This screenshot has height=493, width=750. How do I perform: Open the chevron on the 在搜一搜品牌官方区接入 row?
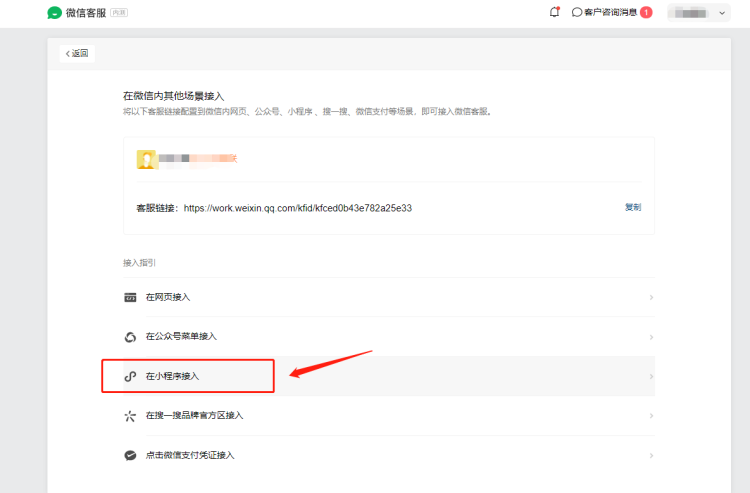coord(651,416)
